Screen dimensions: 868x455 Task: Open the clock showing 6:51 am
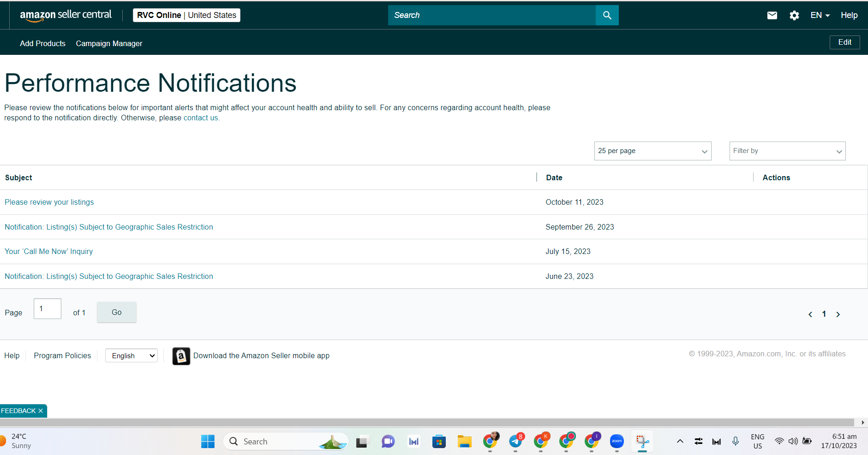point(839,441)
